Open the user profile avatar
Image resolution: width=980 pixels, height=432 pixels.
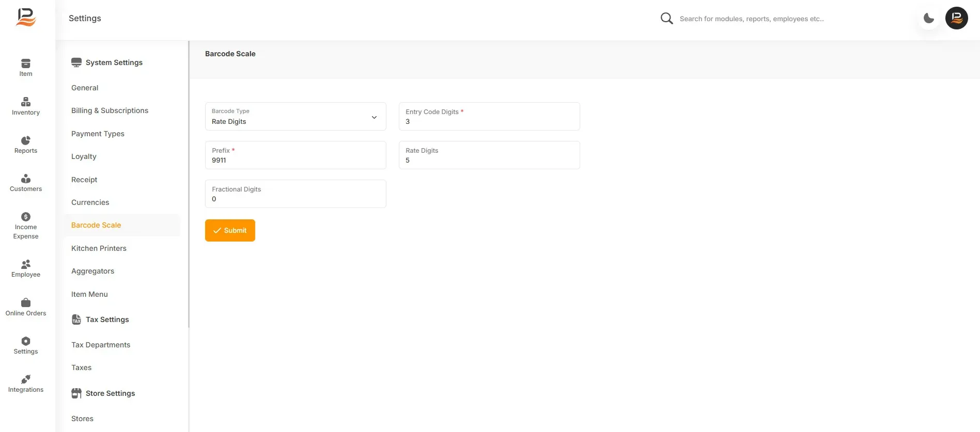(957, 18)
